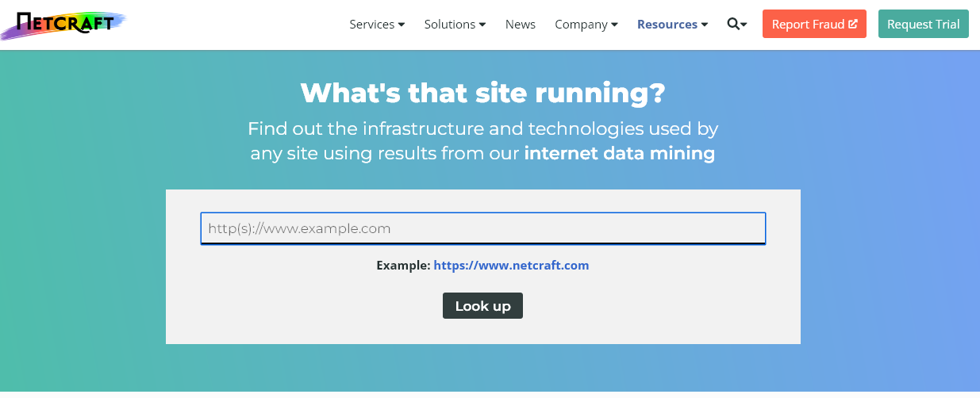
Task: Open the https://www.netcraft.com example link
Action: click(511, 266)
